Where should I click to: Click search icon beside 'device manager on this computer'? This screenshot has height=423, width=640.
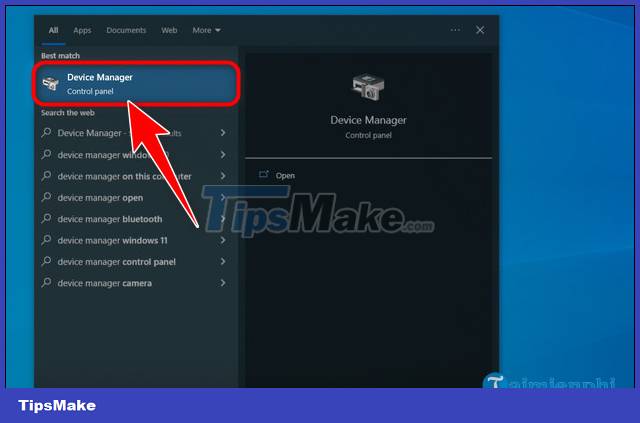pyautogui.click(x=47, y=176)
